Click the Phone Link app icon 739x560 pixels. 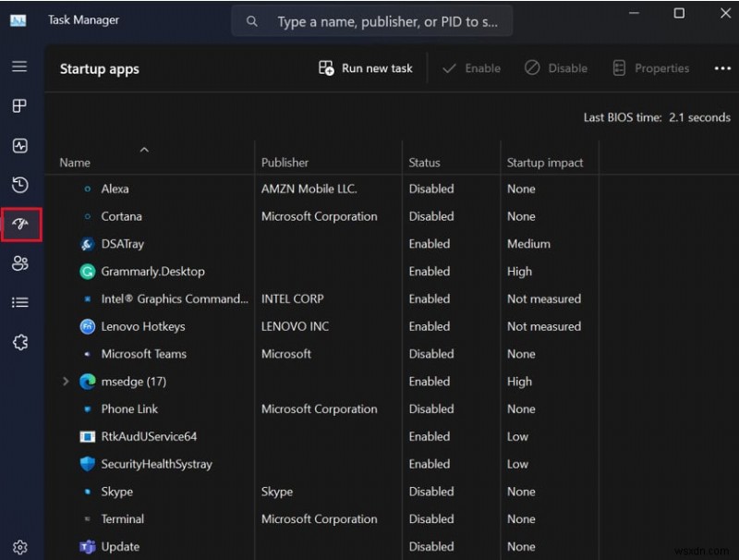(87, 409)
